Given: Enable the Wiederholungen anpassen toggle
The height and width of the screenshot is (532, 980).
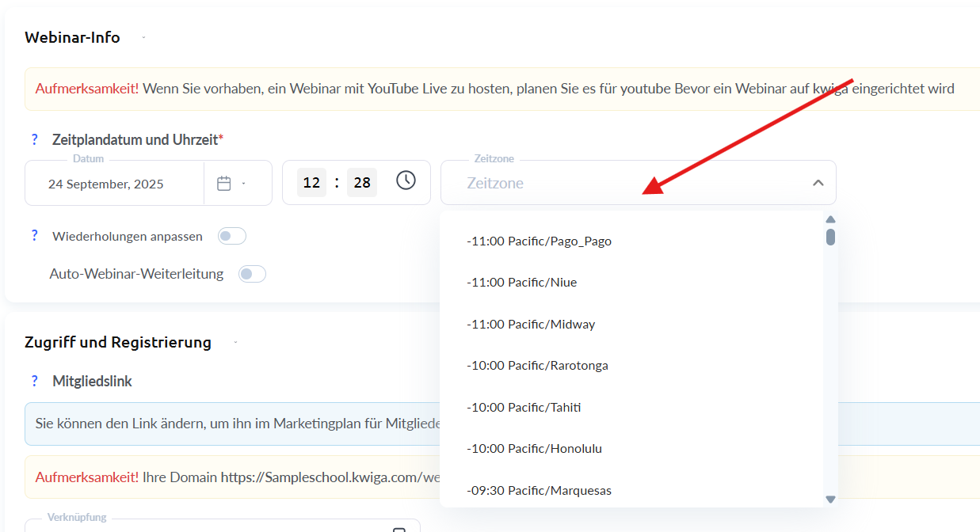Looking at the screenshot, I should pyautogui.click(x=232, y=236).
